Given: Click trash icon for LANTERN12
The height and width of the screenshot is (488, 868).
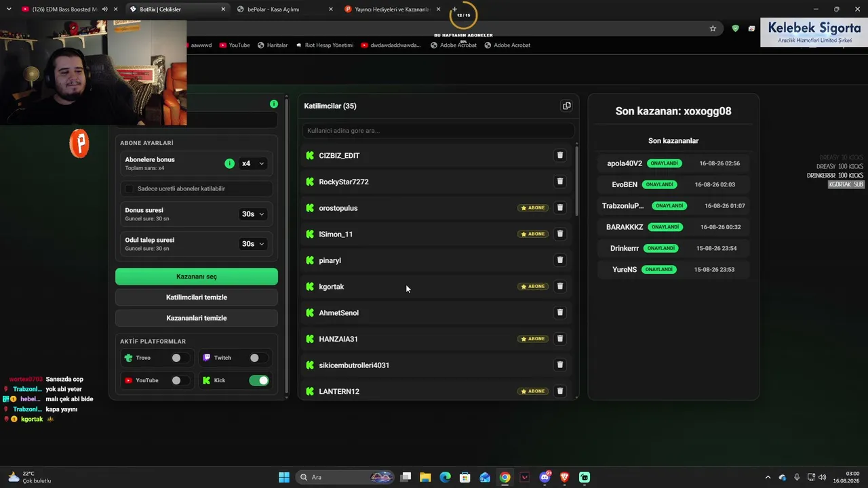Looking at the screenshot, I should (560, 391).
